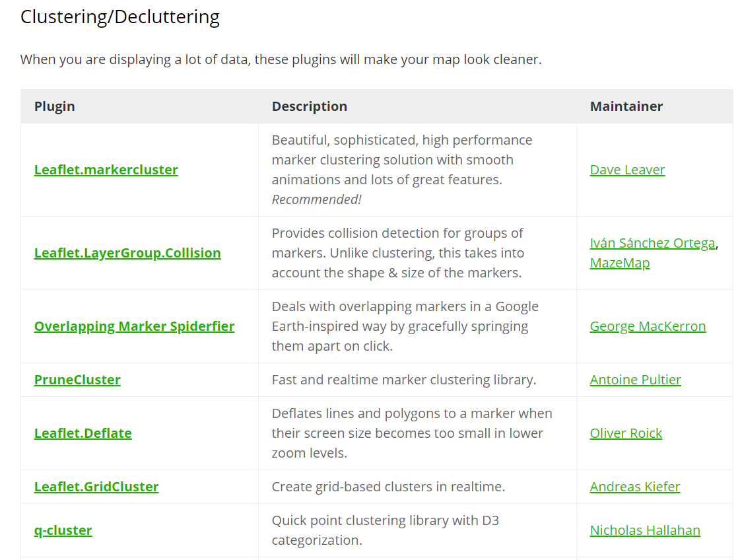Open the Leaflet.Deflate plugin link

pyautogui.click(x=83, y=433)
